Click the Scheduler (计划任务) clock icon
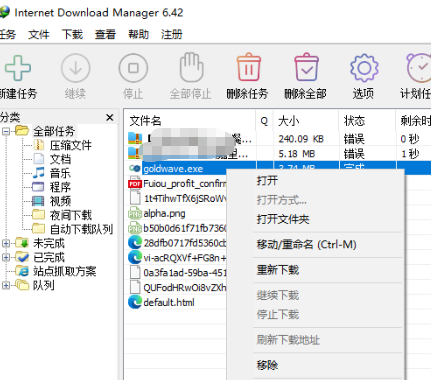 419,68
